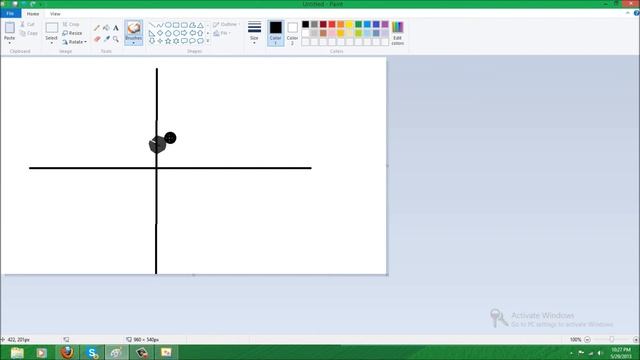Choose the Oval shape
Screen dimensions: 640x360
(168, 25)
